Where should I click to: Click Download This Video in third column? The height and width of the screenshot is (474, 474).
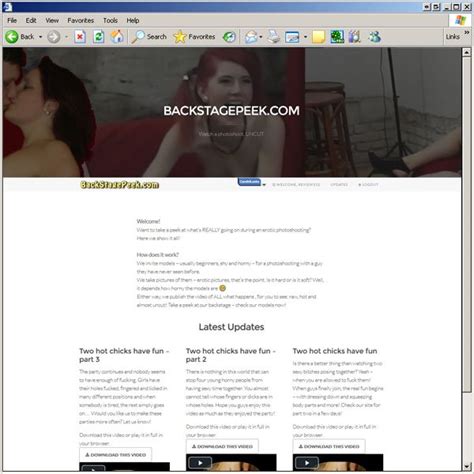coord(329,446)
